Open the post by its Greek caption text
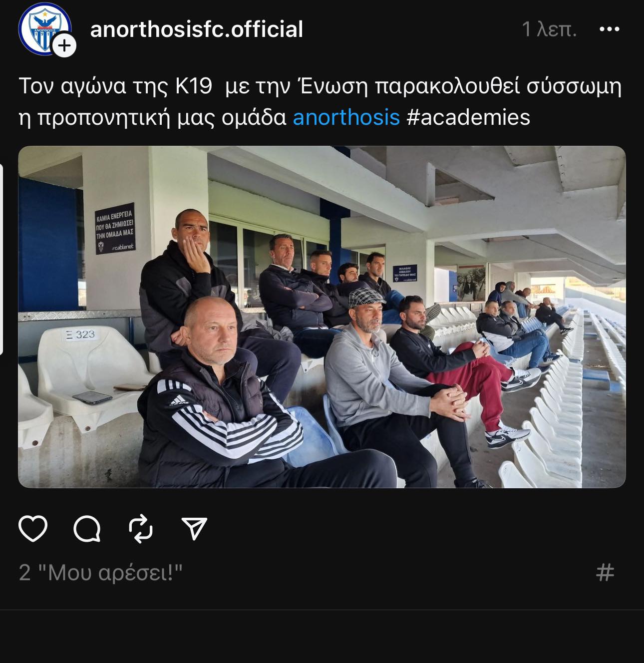 [320, 101]
